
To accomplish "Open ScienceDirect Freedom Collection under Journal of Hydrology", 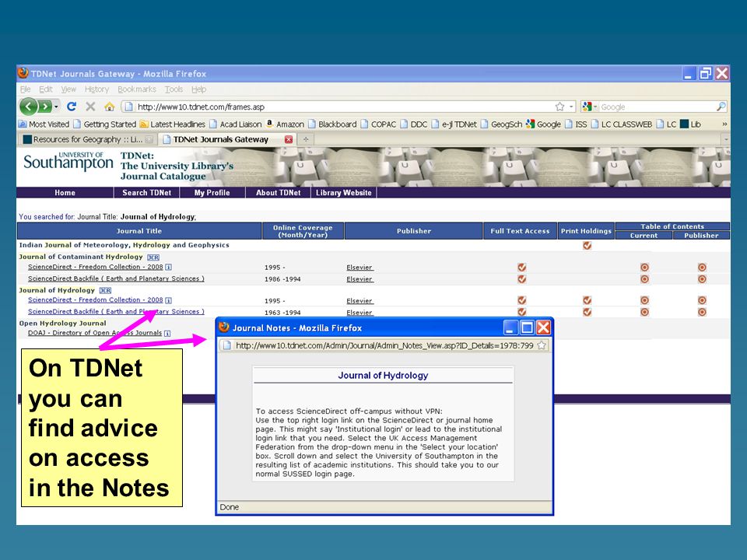I will [95, 300].
